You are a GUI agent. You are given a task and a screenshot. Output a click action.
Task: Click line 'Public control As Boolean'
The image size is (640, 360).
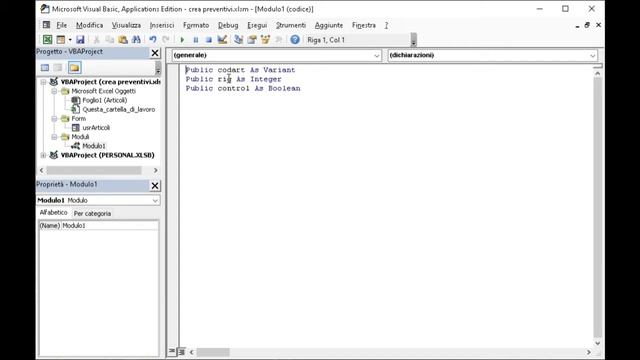pyautogui.click(x=243, y=88)
